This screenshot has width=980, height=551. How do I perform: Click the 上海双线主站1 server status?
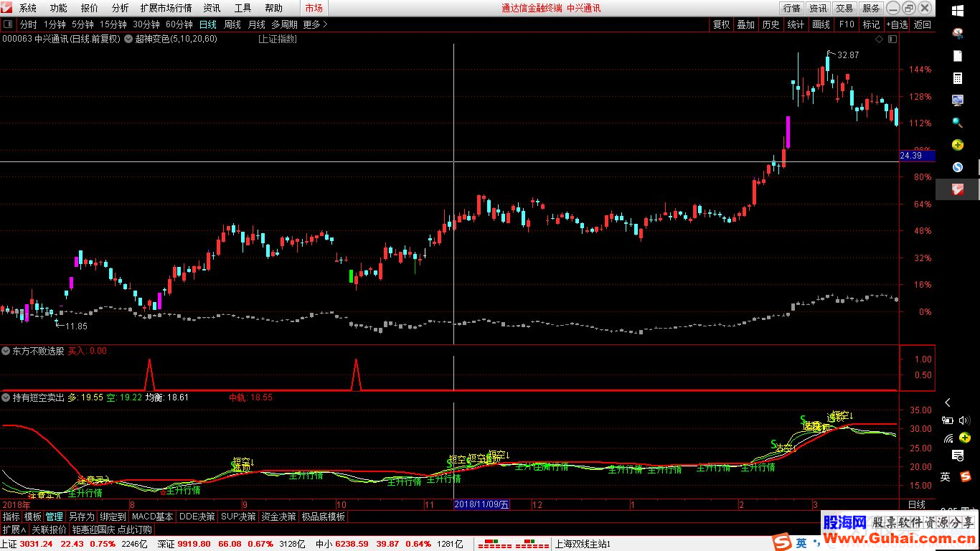coord(583,544)
